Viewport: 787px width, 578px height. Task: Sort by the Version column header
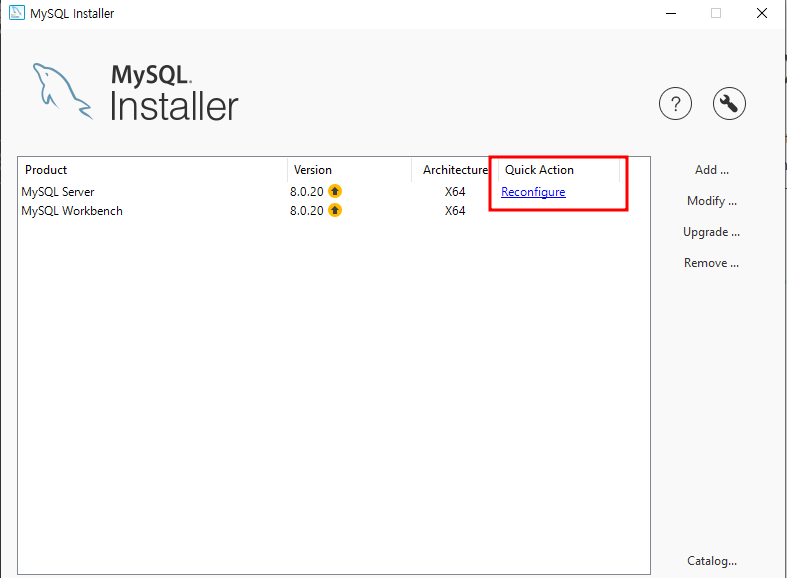tap(349, 170)
